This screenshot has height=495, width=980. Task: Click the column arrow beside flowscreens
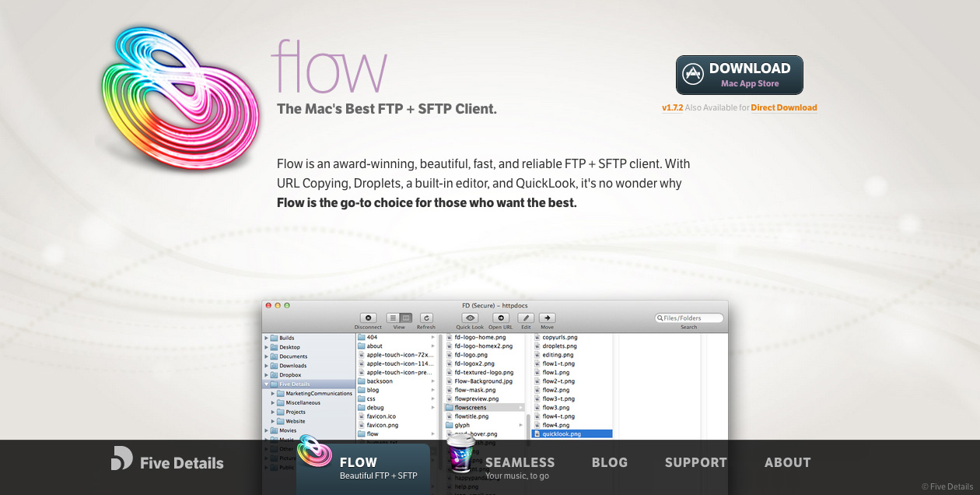coord(521,408)
